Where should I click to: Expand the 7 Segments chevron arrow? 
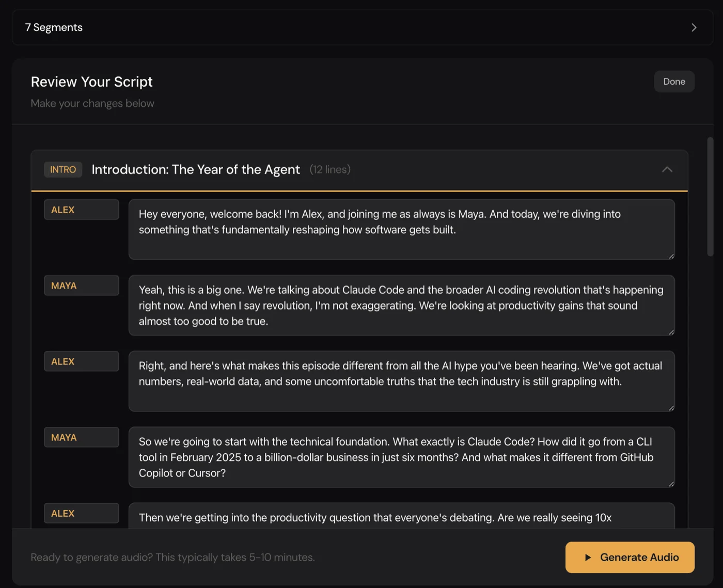[x=694, y=27]
